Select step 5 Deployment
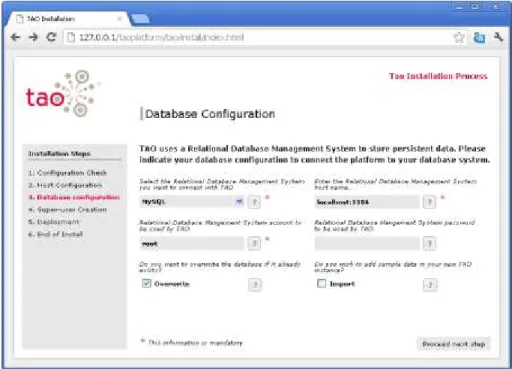The image size is (512, 369). pos(54,222)
